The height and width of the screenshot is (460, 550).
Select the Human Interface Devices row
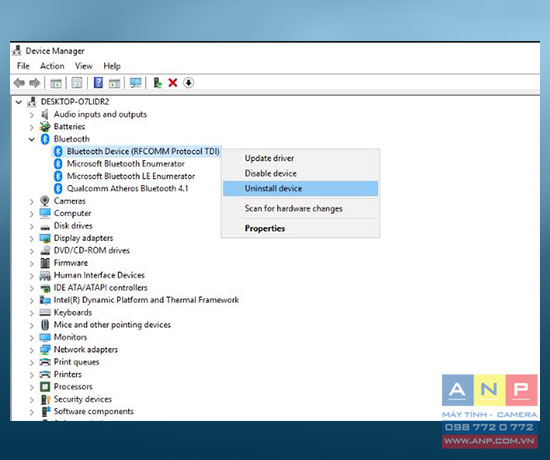point(99,275)
